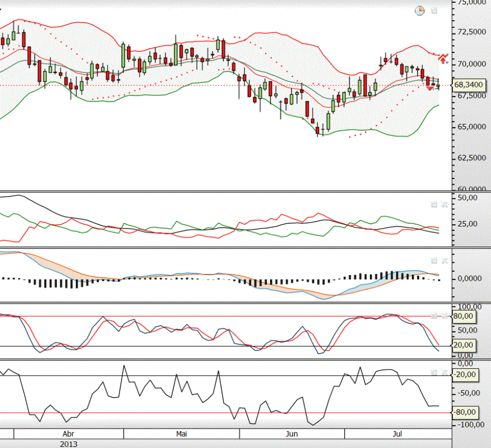
Task: Click the Jul month label on time axis
Action: coord(397,434)
